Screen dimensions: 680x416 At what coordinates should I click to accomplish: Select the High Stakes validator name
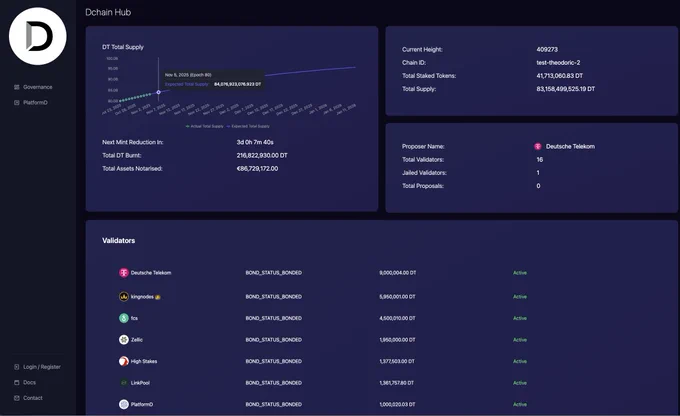(144, 361)
